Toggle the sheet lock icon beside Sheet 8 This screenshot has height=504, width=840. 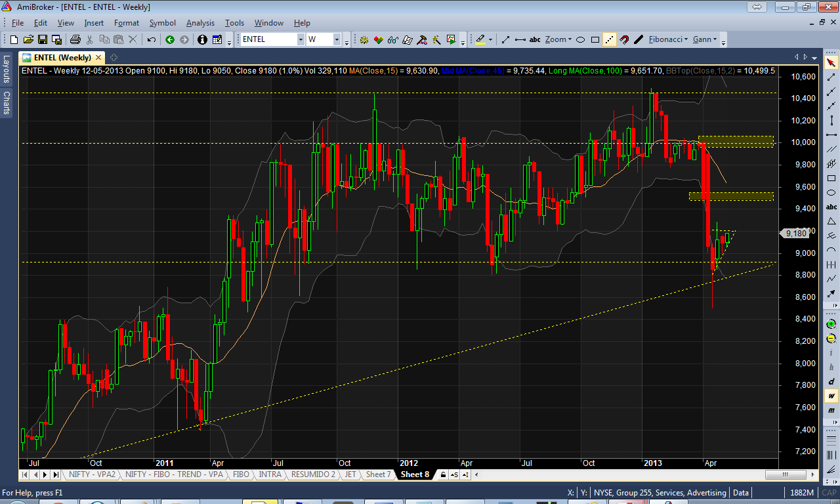coord(444,474)
